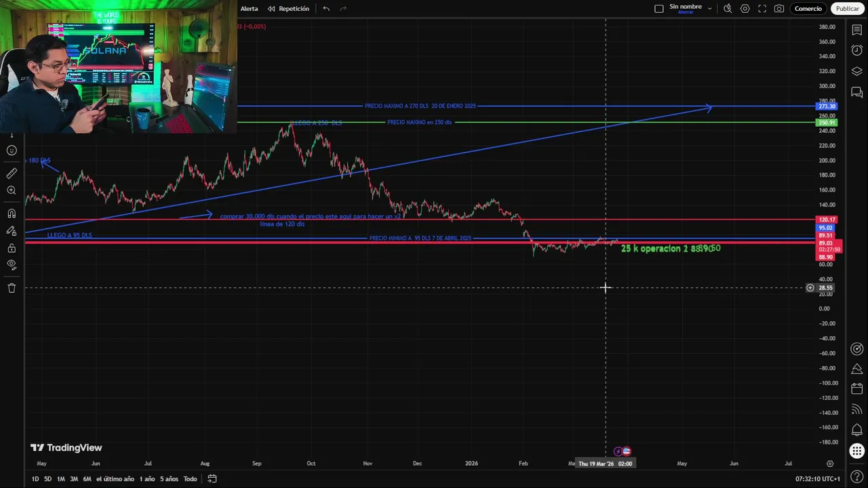Open quick search lightning icon
The width and height of the screenshot is (868, 488).
click(x=728, y=9)
